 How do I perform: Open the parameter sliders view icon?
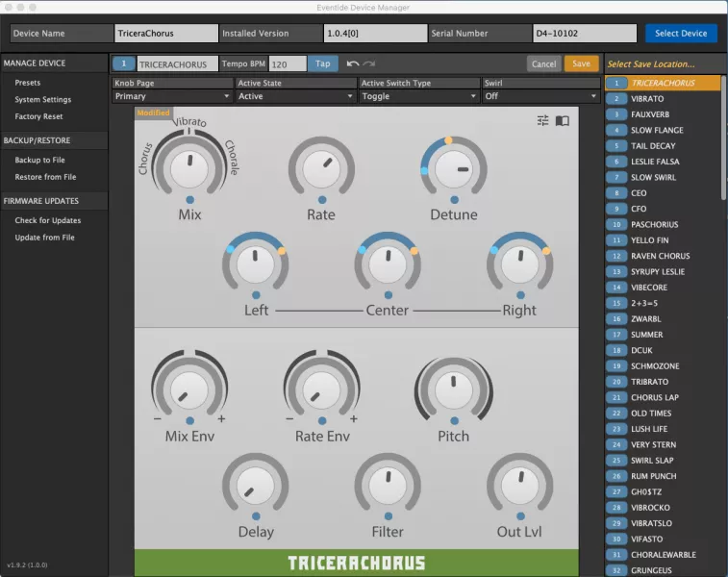pyautogui.click(x=542, y=121)
